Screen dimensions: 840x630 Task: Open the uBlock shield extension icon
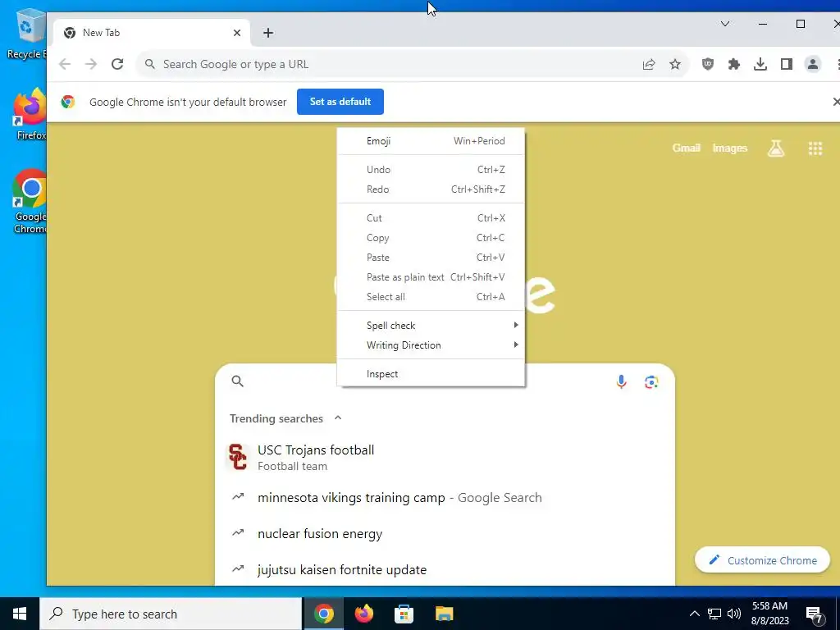click(708, 64)
